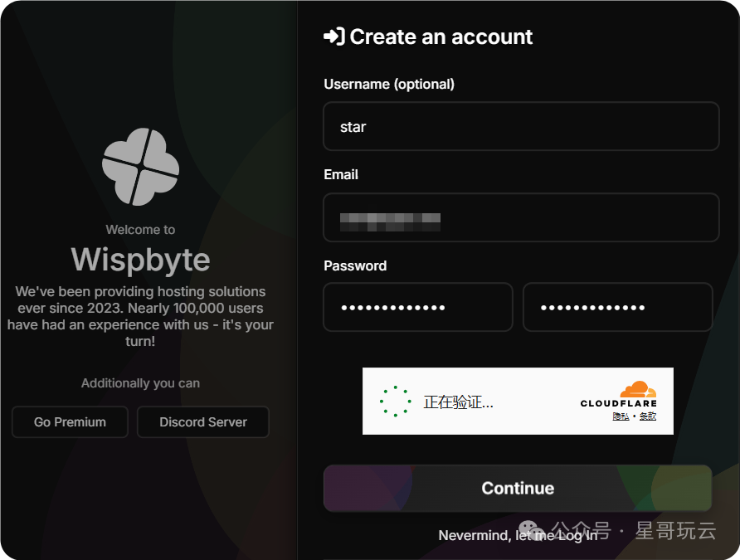740x560 pixels.
Task: Click the green verification spinner
Action: pyautogui.click(x=395, y=402)
